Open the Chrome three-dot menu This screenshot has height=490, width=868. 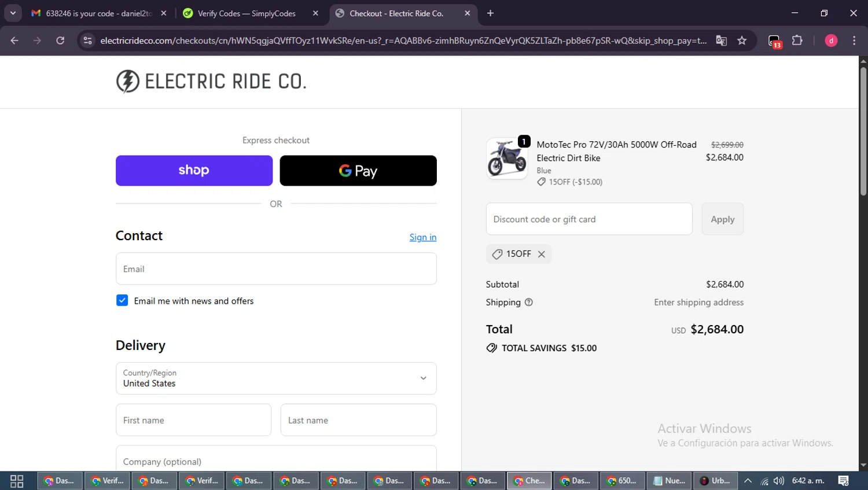[x=854, y=40]
